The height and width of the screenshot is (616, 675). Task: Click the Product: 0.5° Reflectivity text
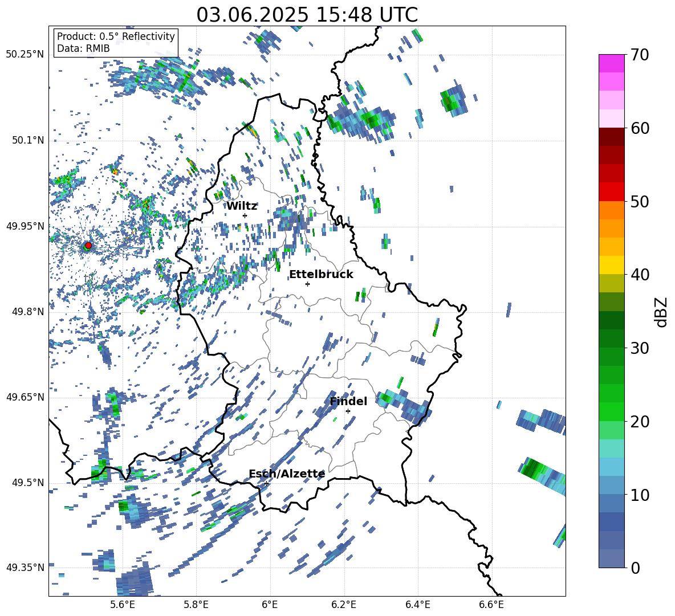click(x=116, y=36)
